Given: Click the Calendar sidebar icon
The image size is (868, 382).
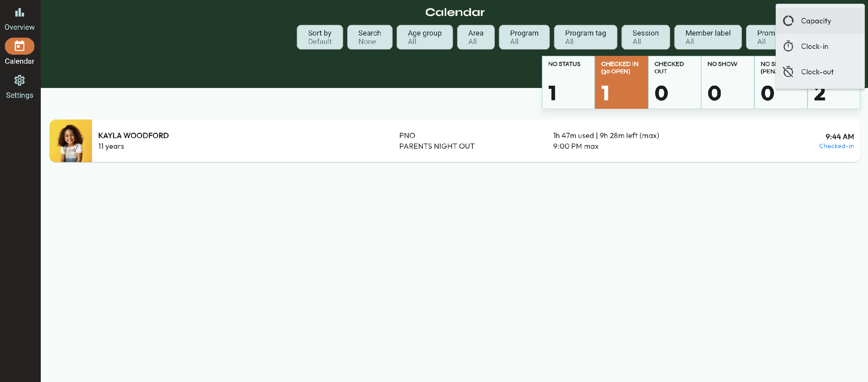Looking at the screenshot, I should point(19,46).
